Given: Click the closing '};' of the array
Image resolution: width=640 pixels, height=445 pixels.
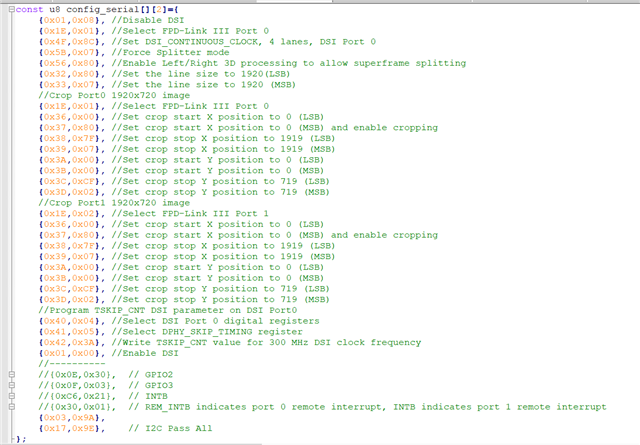Looking at the screenshot, I should (x=21, y=439).
